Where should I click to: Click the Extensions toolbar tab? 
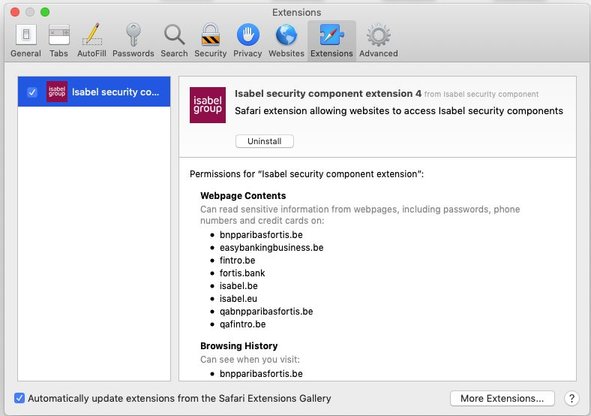coord(332,41)
